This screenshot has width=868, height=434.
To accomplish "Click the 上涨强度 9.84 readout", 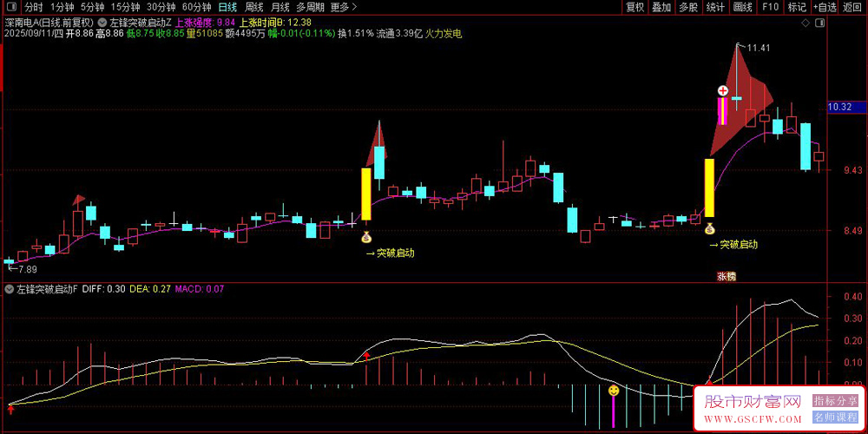I will tap(206, 23).
